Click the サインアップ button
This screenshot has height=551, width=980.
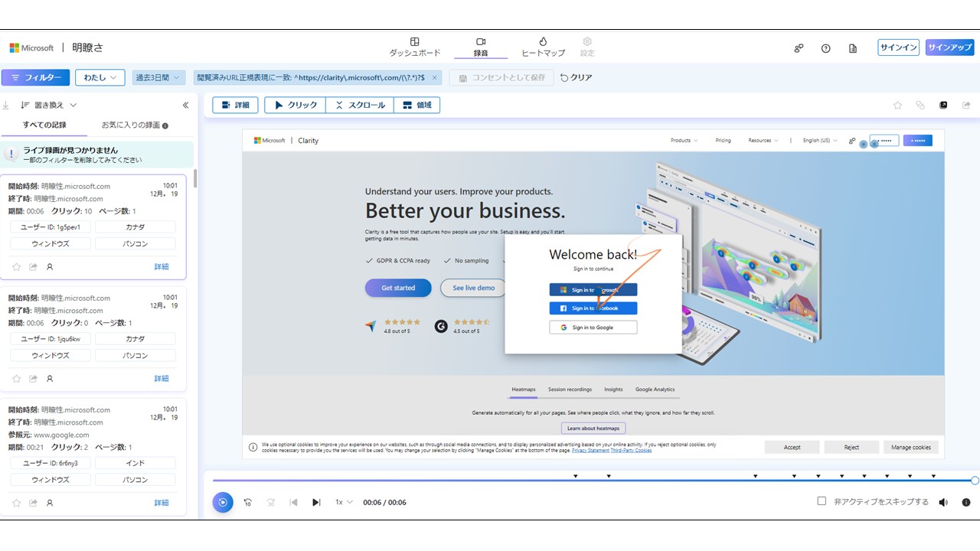(949, 47)
